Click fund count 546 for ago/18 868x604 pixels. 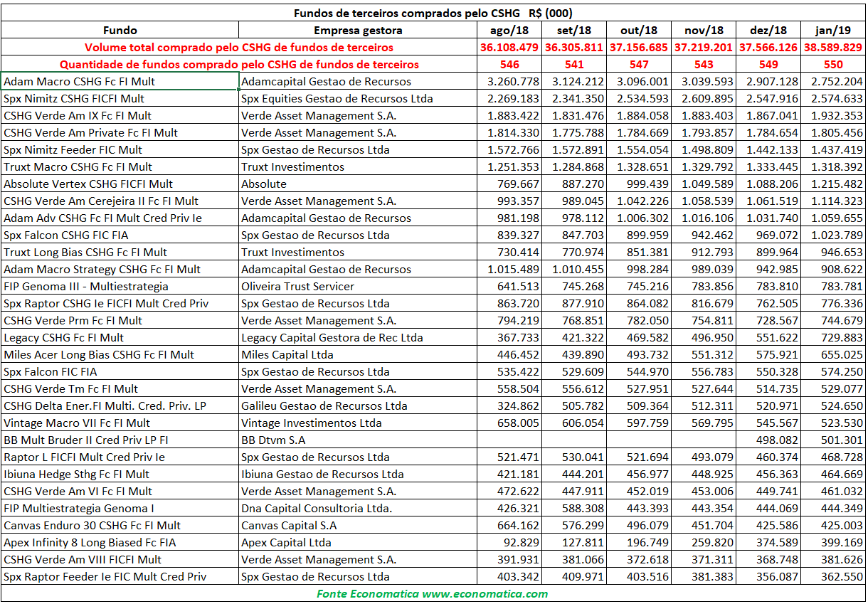(509, 65)
